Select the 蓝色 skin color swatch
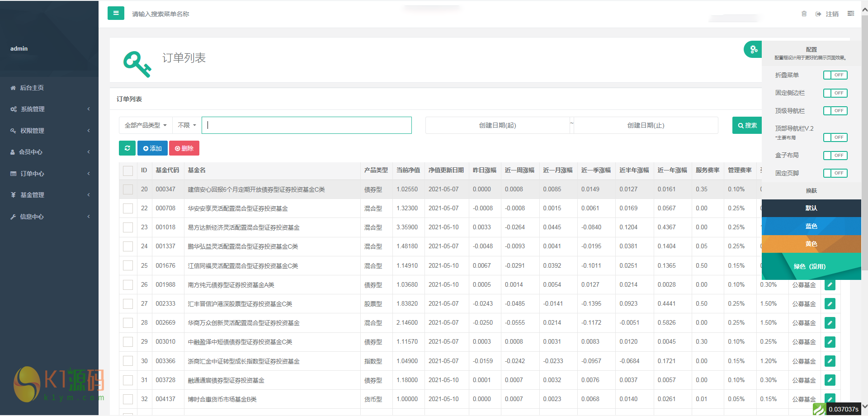 point(811,226)
